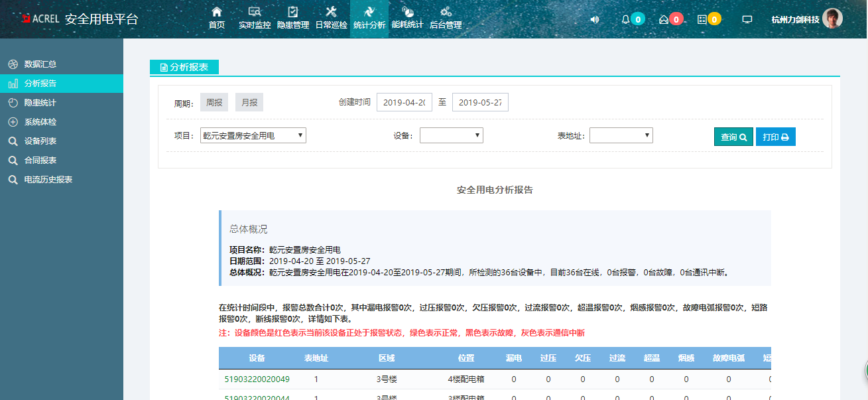Open 隐患管理 hazard management
This screenshot has width=868, height=400.
pyautogui.click(x=292, y=18)
